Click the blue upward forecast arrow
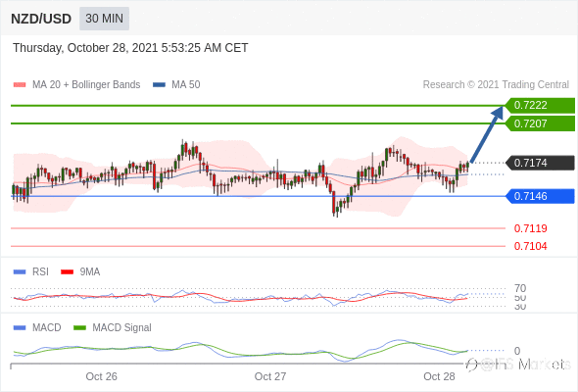Screen dimensions: 578x392 [487, 134]
